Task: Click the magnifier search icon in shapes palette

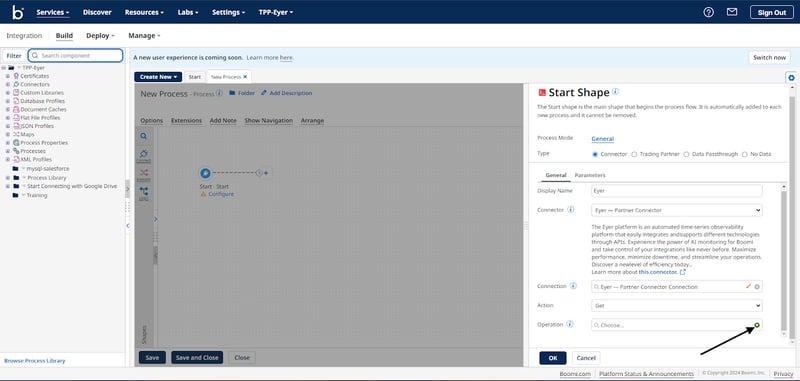Action: pyautogui.click(x=144, y=136)
